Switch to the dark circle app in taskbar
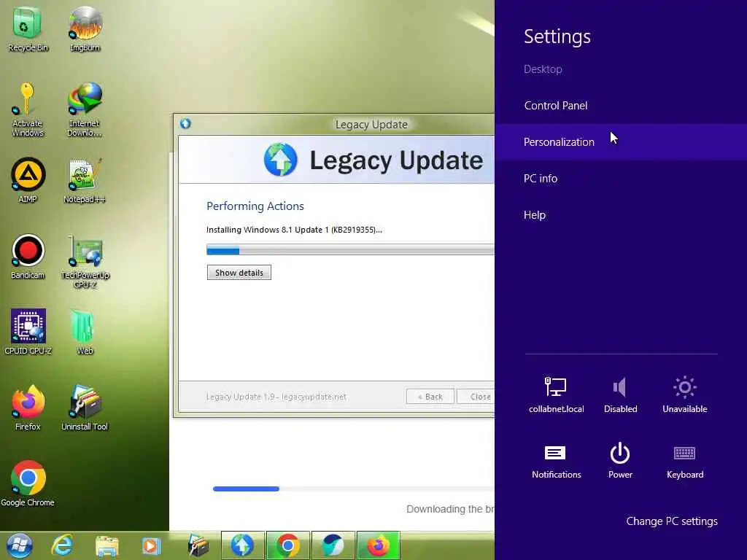This screenshot has height=560, width=747. click(x=333, y=545)
